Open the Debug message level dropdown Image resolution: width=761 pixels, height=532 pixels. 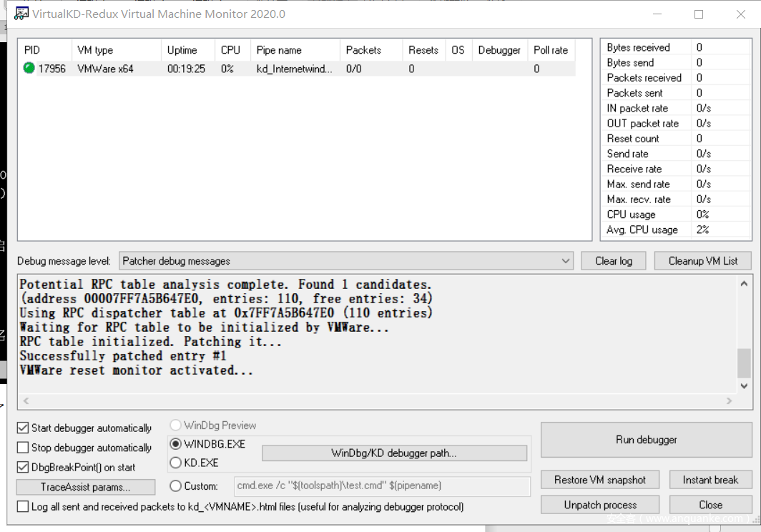click(347, 261)
